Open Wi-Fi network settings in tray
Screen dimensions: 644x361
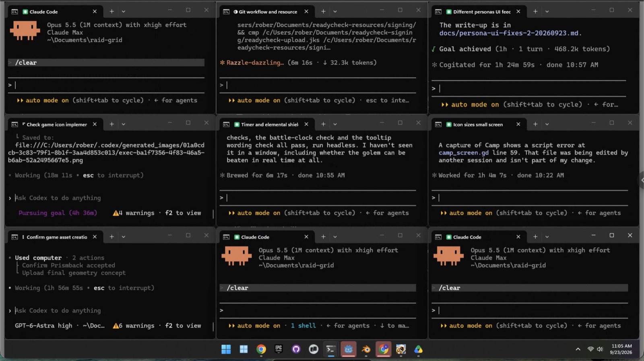pyautogui.click(x=590, y=349)
